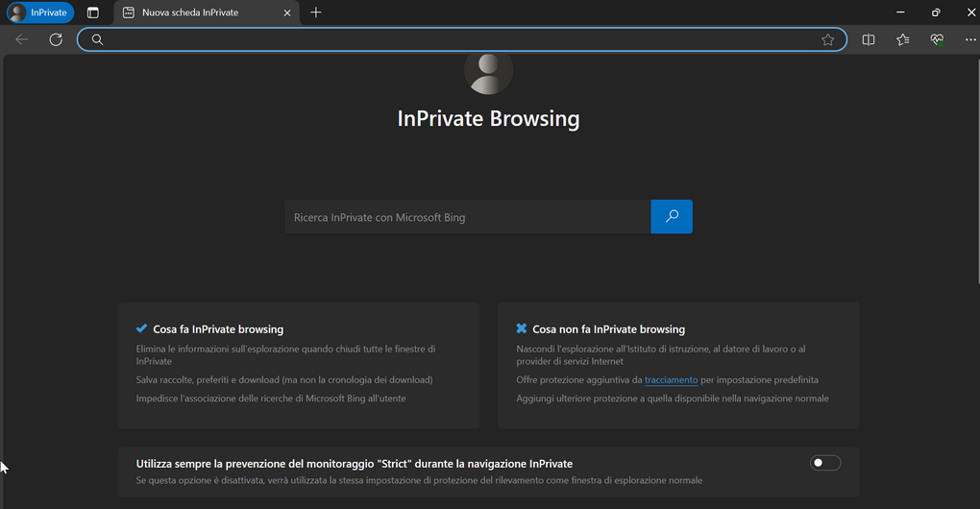
Task: Open split screen view icon
Action: coord(869,40)
